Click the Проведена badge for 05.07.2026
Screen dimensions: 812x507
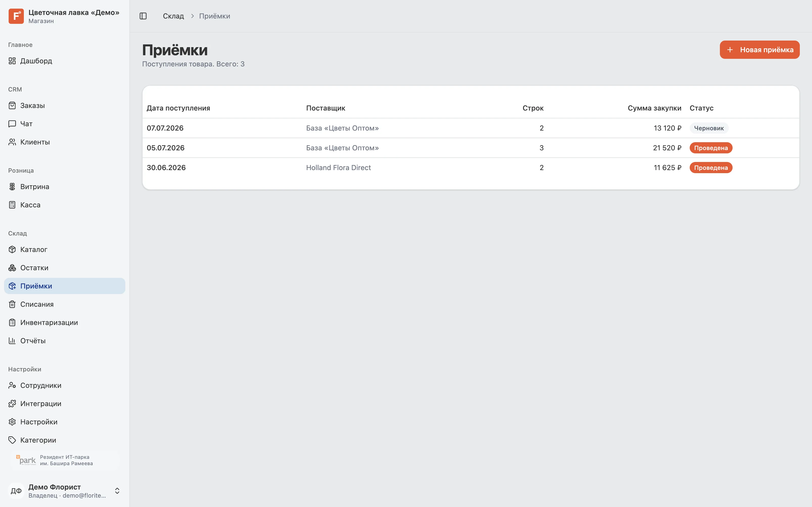711,148
